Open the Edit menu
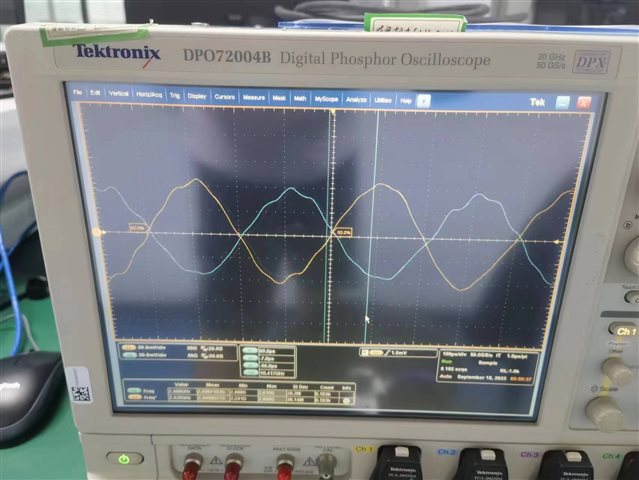Screen dimensions: 639x480 (95, 93)
